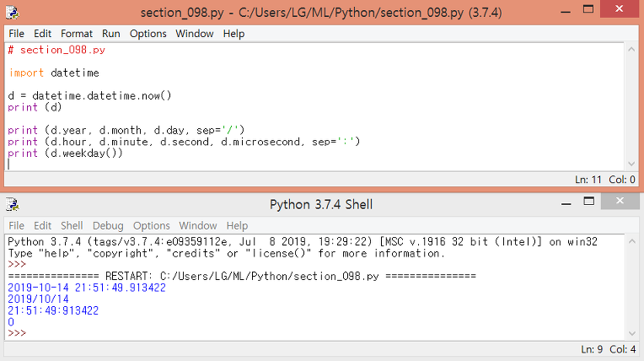This screenshot has width=644, height=361.
Task: Click the 'Python 3.7.4 Shell' title text
Action: coord(321,205)
